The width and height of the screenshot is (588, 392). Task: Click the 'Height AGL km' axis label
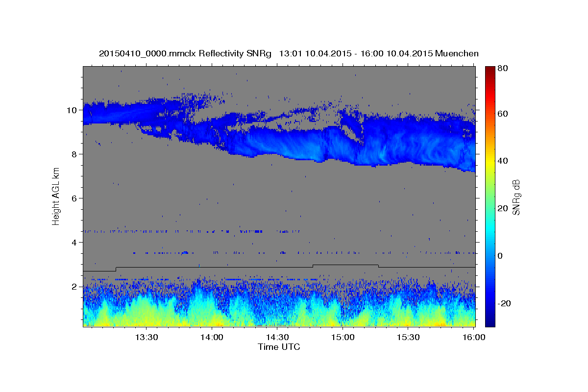coord(56,196)
